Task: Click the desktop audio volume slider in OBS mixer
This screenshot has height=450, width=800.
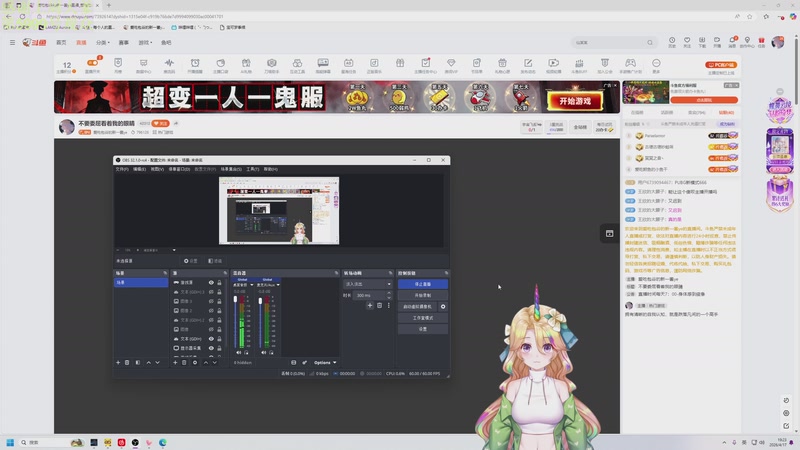Action: point(235,322)
